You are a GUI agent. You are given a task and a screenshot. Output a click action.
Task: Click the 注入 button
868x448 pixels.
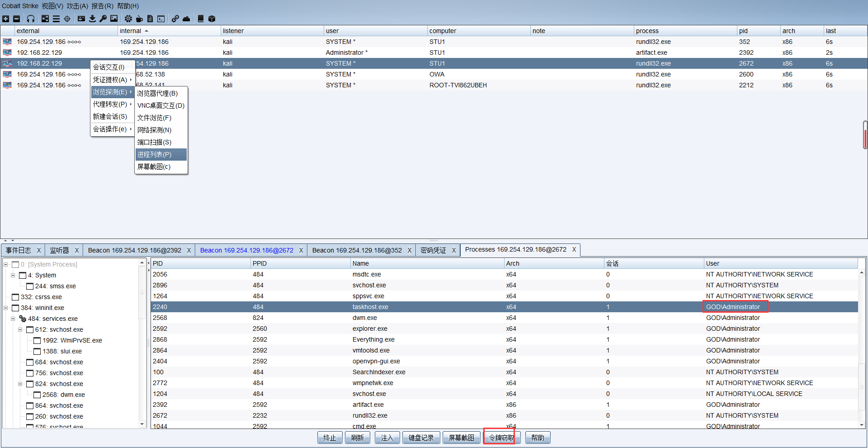(x=387, y=438)
